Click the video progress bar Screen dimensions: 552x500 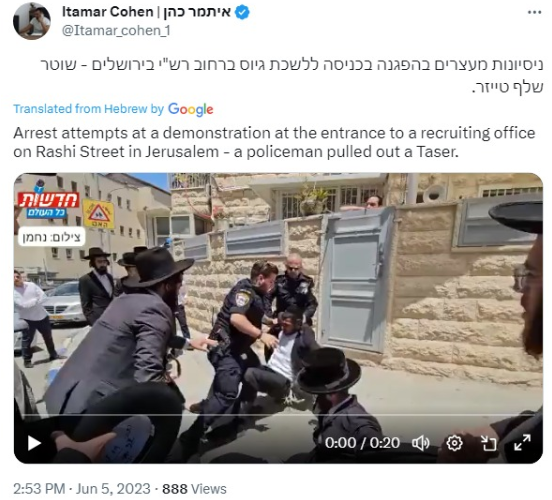278,416
